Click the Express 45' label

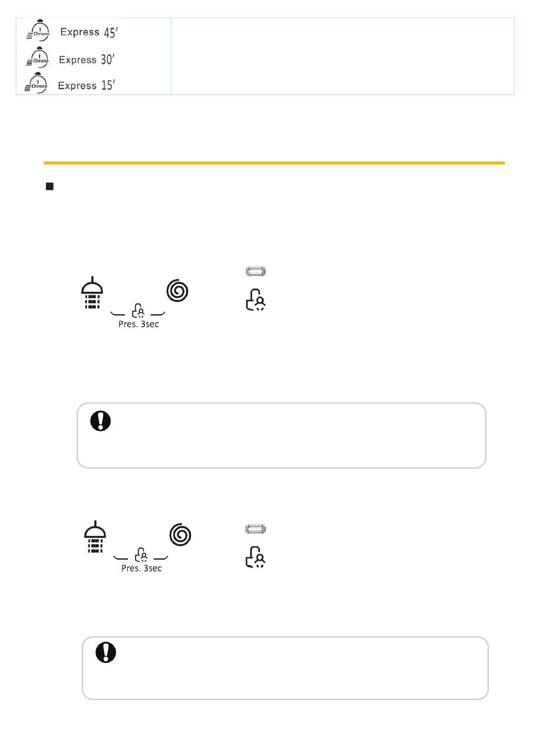[90, 32]
